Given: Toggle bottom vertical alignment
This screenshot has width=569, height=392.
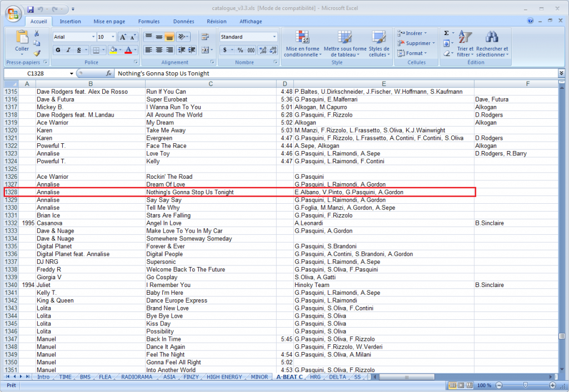Looking at the screenshot, I should tap(169, 37).
